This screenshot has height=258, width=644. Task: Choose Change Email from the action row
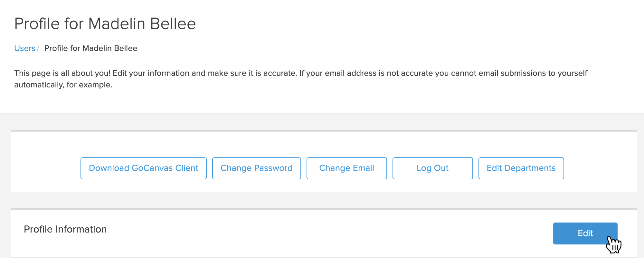click(x=346, y=168)
